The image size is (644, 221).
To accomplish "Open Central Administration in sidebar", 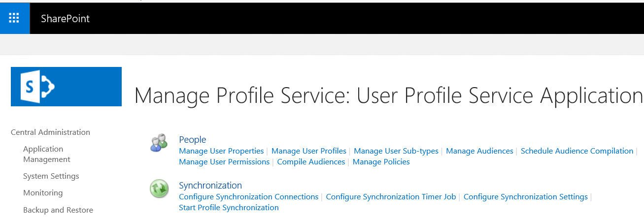I will pos(50,132).
